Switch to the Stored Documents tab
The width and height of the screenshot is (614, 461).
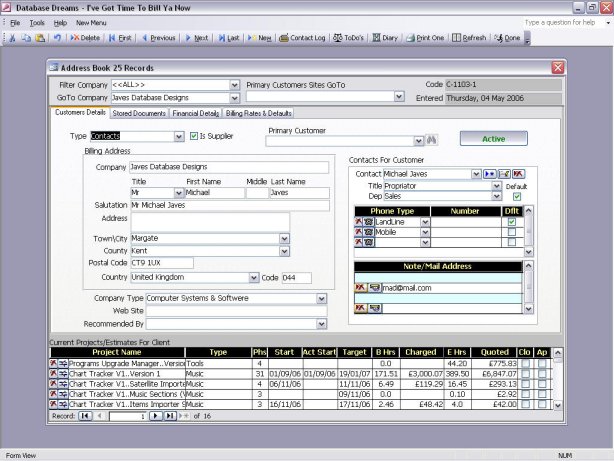[x=139, y=113]
